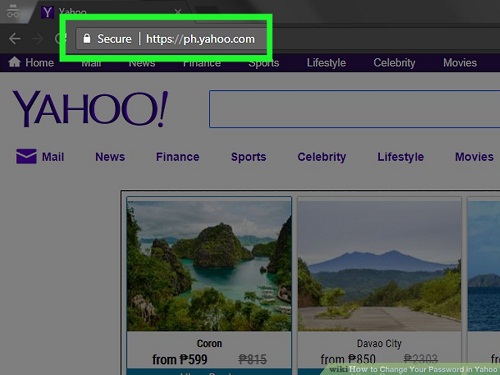Open Movies in the top purple navbar
500x375 pixels.
460,62
